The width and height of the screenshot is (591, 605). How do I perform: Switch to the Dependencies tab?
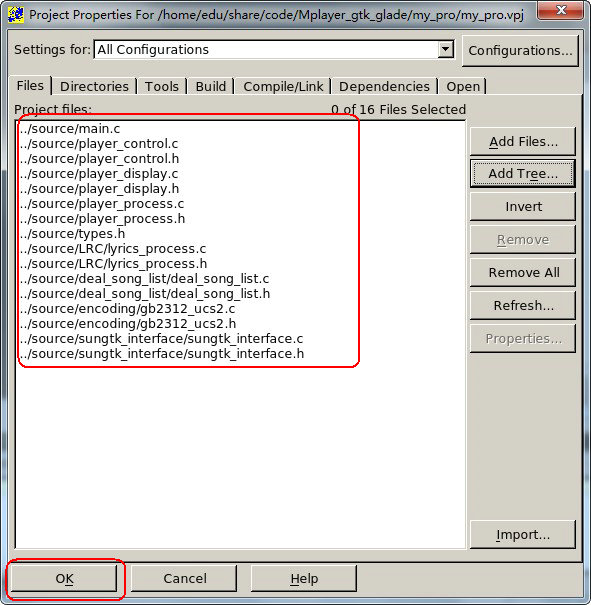click(384, 86)
